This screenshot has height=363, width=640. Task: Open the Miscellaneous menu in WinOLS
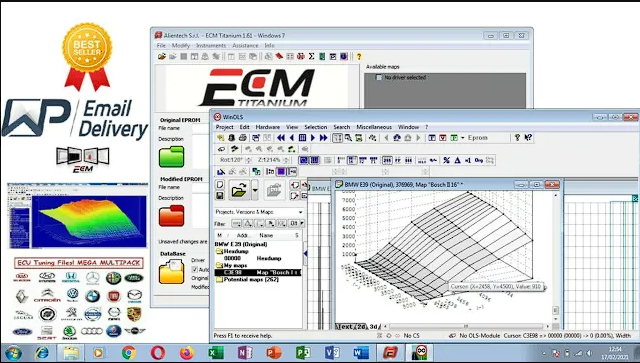[373, 127]
